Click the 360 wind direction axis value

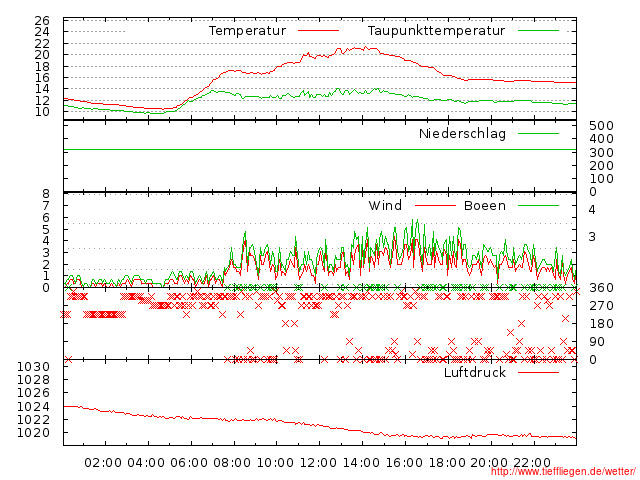601,288
